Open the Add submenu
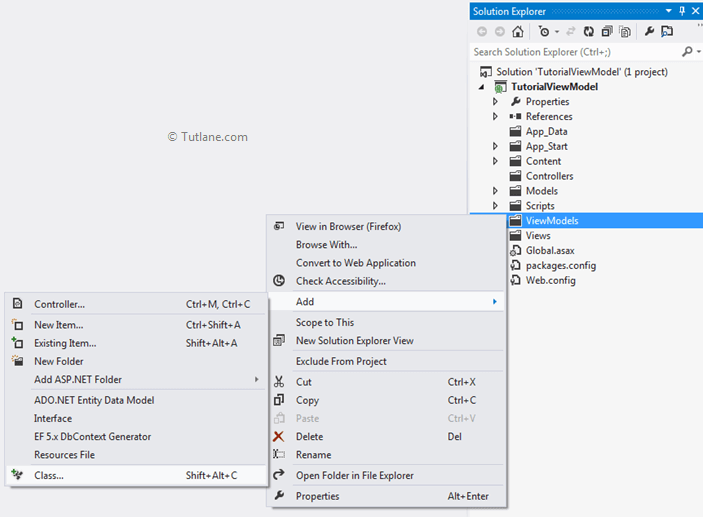 386,302
